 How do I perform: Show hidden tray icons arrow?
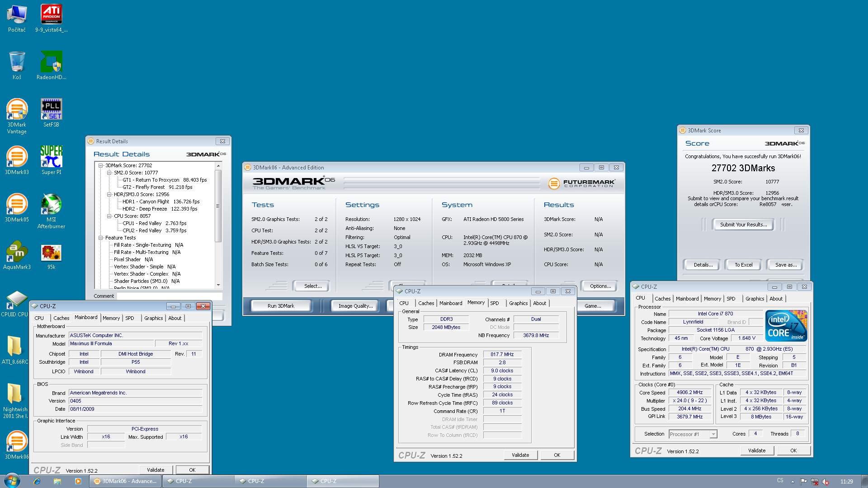point(793,482)
